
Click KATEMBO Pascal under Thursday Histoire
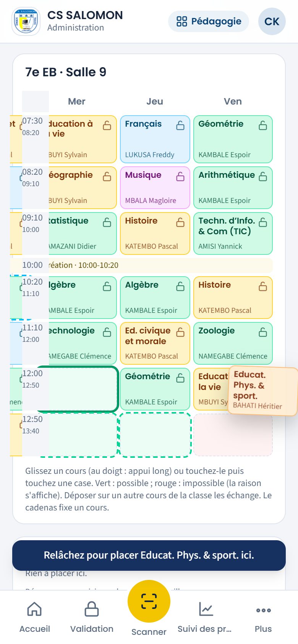152,246
